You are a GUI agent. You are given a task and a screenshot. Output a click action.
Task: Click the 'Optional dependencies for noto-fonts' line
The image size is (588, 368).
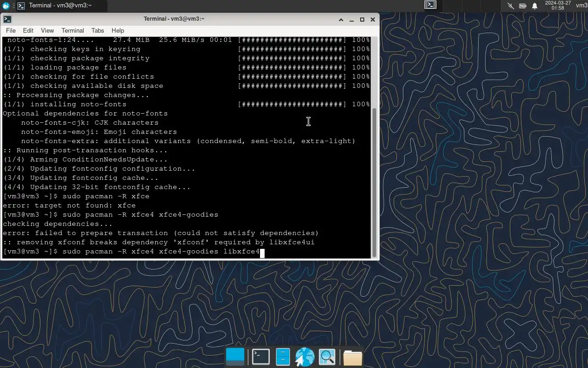[85, 114]
